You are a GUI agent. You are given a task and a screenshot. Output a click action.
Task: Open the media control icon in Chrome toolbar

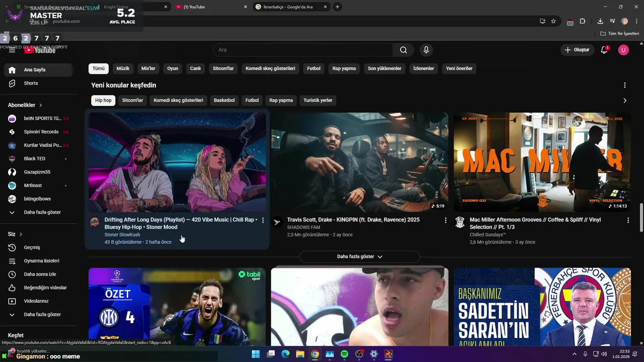point(612,21)
